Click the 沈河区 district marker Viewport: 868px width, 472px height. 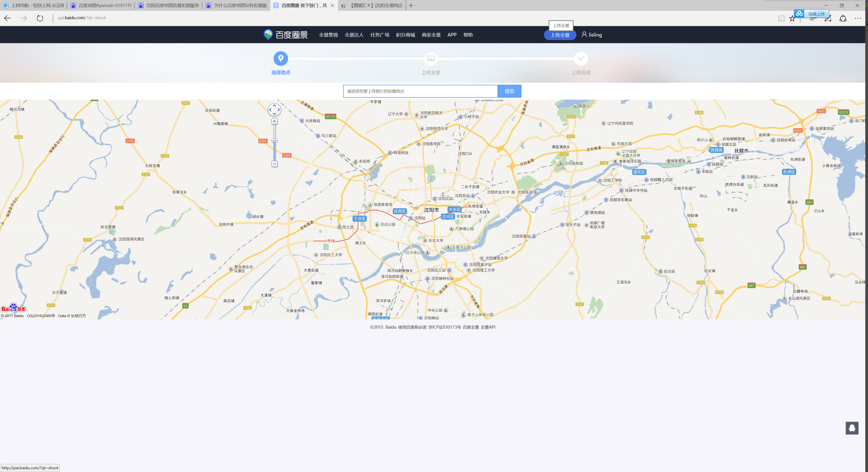coord(448,216)
